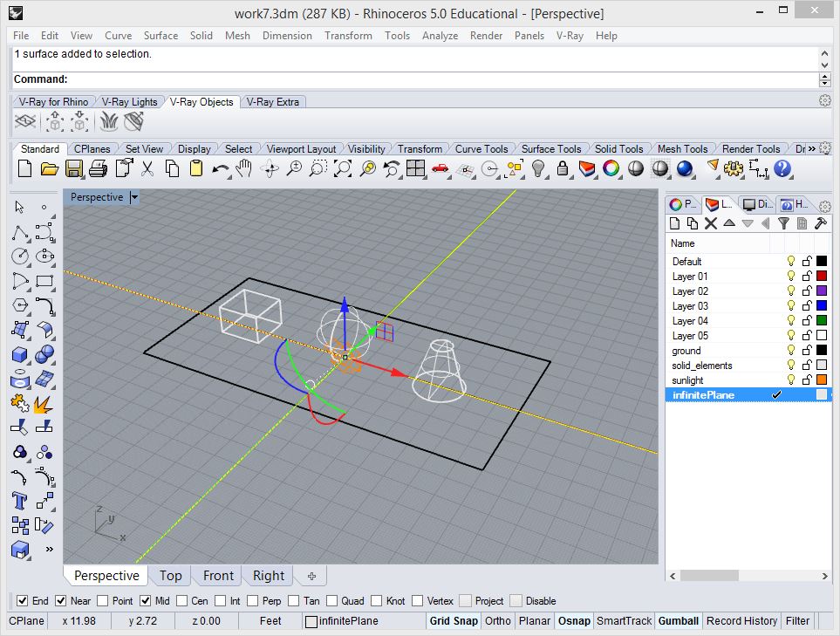Open Help with question mark icon
The width and height of the screenshot is (840, 636).
pyautogui.click(x=782, y=169)
